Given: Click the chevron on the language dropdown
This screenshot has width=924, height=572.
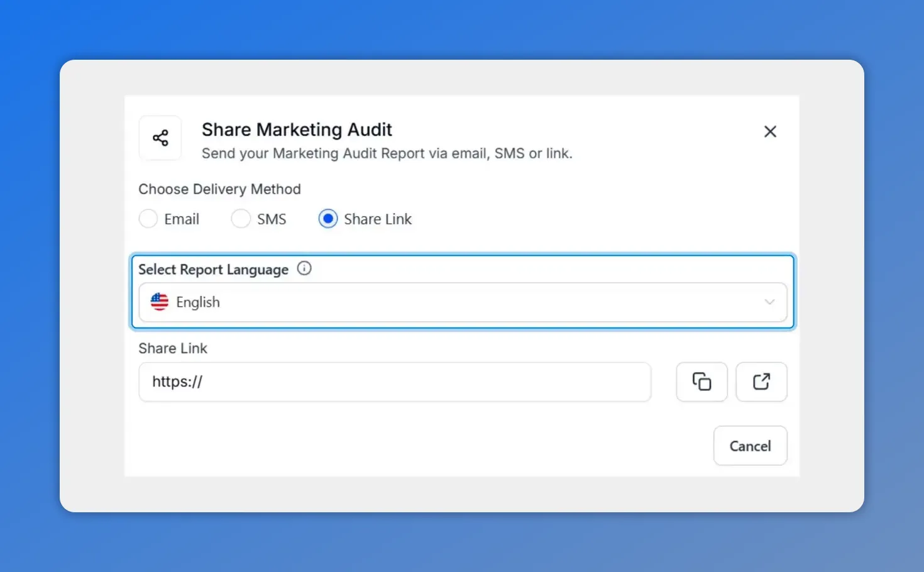Looking at the screenshot, I should pos(769,302).
